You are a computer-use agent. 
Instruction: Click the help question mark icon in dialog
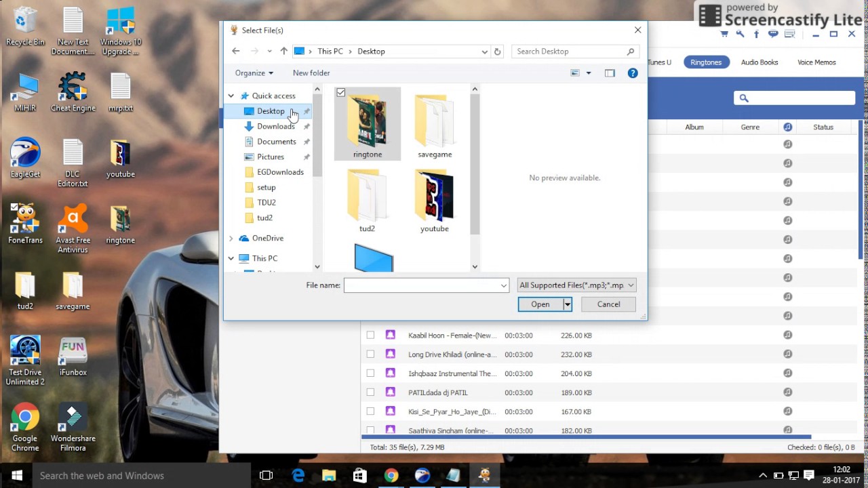point(633,73)
